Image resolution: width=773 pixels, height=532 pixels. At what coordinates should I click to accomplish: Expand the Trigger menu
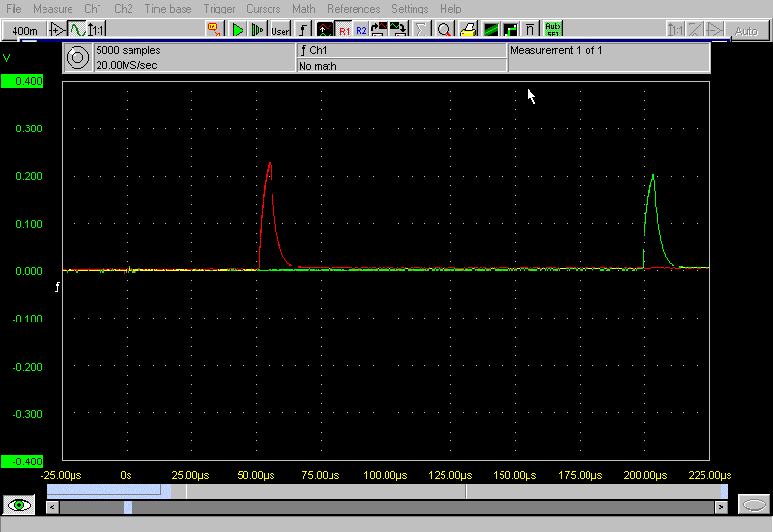218,9
